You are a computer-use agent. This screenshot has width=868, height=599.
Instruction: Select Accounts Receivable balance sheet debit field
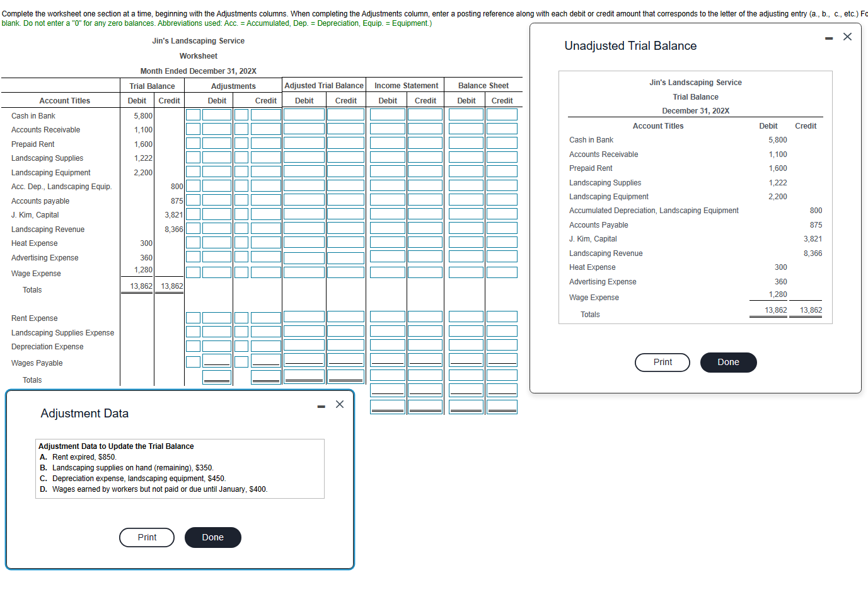(466, 129)
